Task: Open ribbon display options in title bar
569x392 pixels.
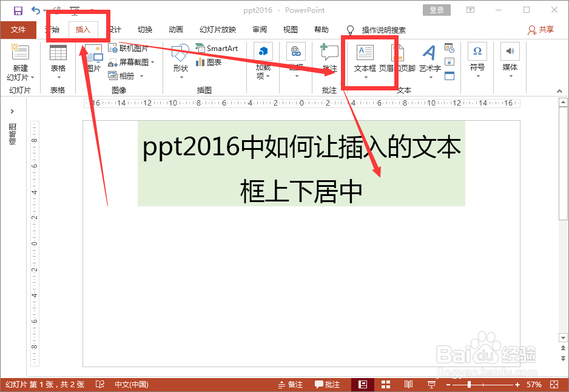Action: [470, 10]
